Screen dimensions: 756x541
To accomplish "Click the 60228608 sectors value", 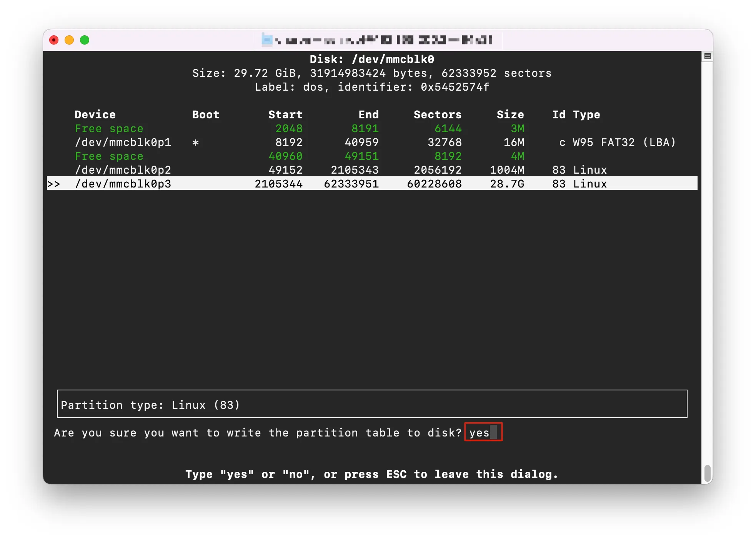I will tap(434, 184).
